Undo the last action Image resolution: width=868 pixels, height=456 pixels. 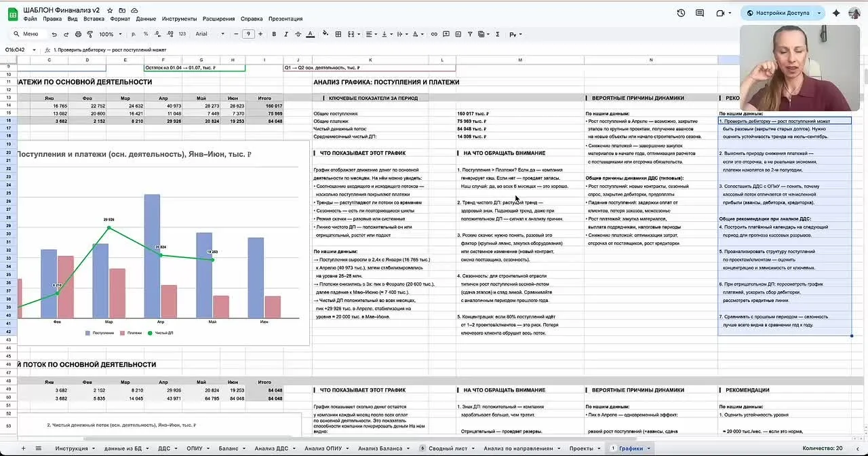(54, 34)
